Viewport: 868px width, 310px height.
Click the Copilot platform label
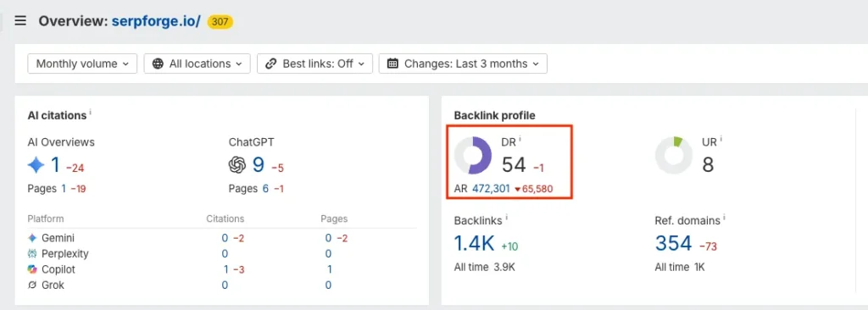click(x=58, y=269)
